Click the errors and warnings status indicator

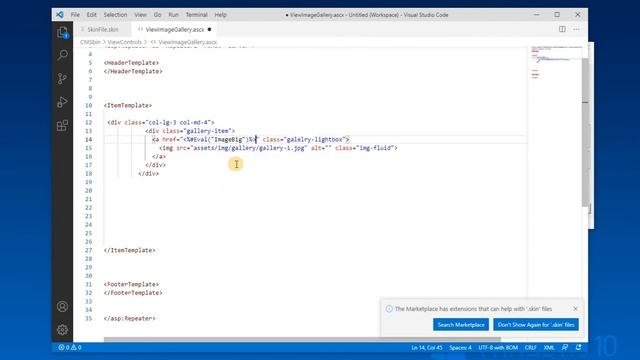(x=70, y=347)
